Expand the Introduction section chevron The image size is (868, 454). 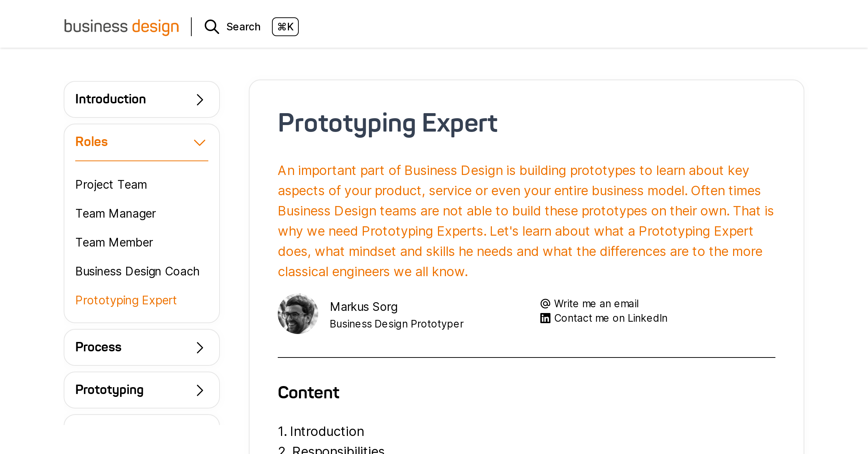pyautogui.click(x=199, y=99)
